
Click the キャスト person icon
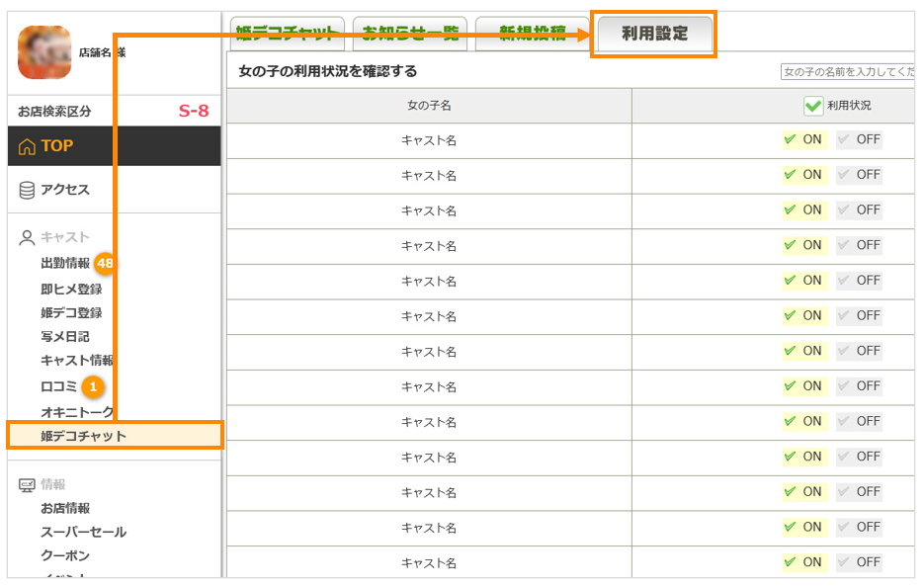27,237
